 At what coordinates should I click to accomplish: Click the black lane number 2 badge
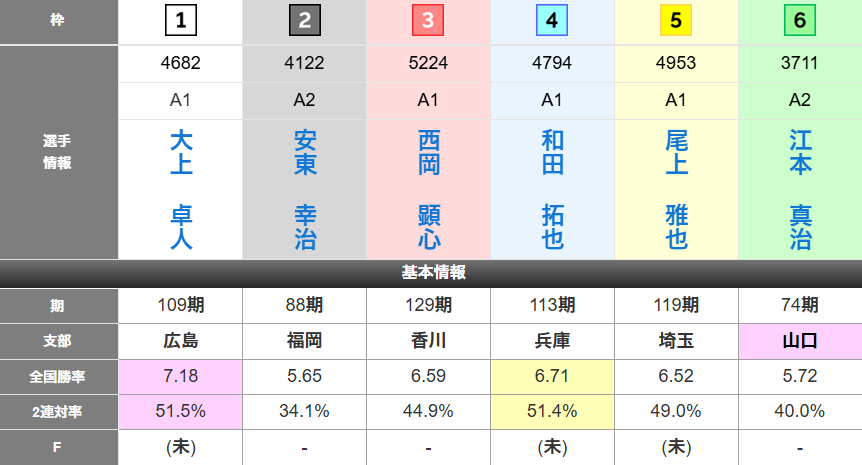[x=305, y=20]
